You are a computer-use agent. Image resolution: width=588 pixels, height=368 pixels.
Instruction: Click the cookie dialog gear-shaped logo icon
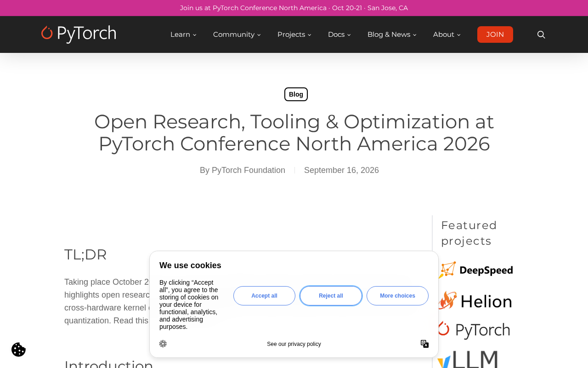click(163, 344)
